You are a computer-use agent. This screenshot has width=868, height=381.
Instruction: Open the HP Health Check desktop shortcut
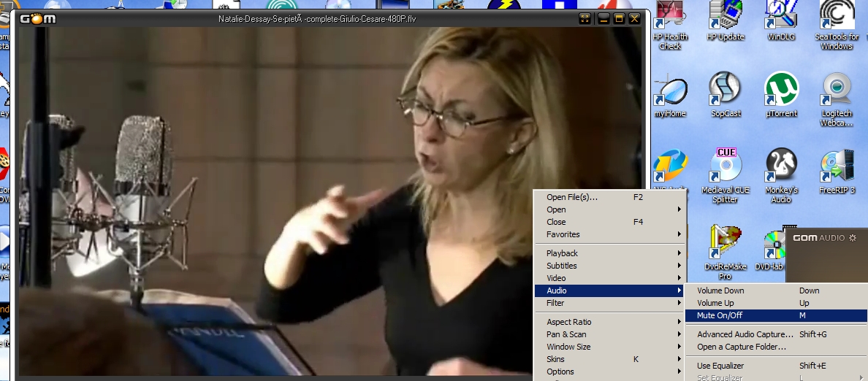(x=670, y=25)
